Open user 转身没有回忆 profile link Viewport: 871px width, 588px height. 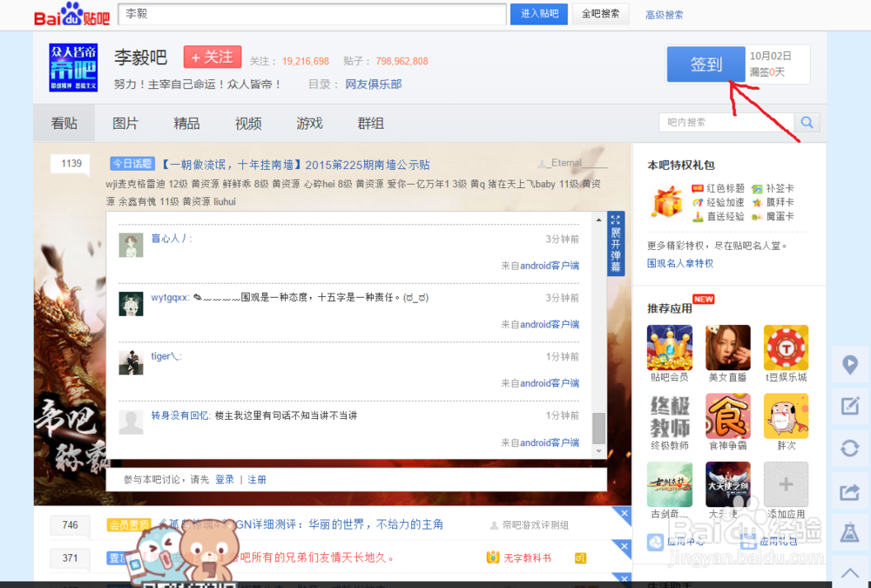[180, 416]
